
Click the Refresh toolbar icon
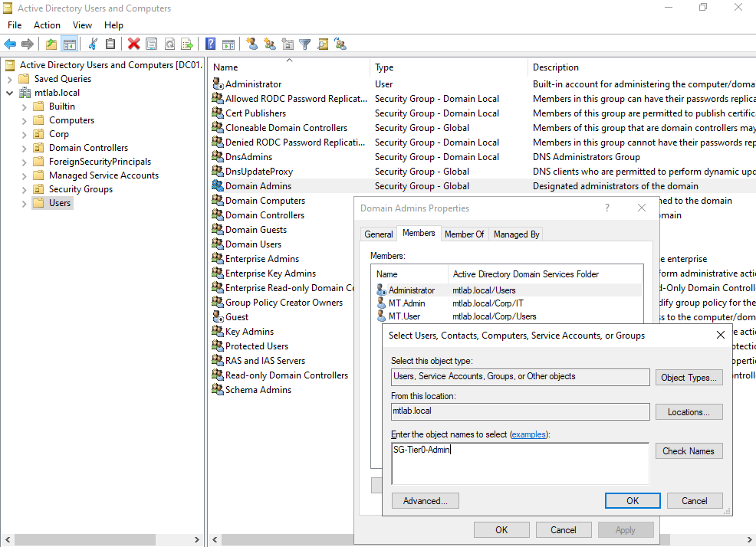click(x=169, y=44)
